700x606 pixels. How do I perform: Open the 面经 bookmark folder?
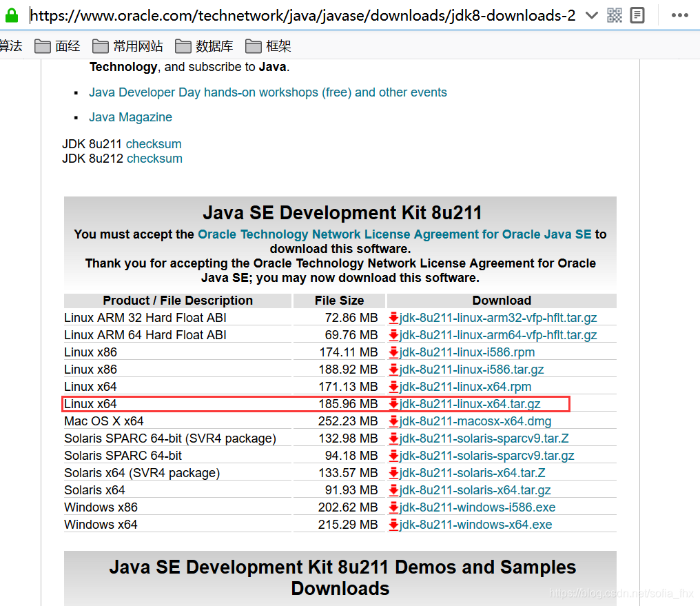(x=58, y=46)
